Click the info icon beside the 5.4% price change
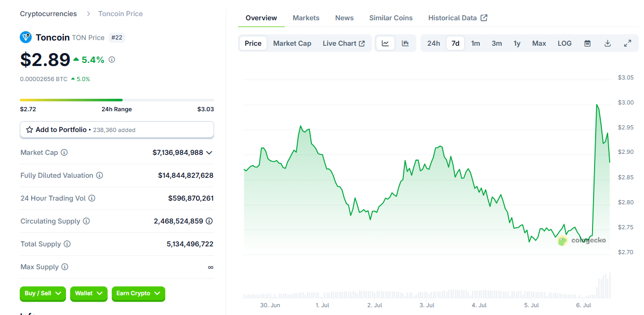This screenshot has width=644, height=315. pyautogui.click(x=112, y=60)
